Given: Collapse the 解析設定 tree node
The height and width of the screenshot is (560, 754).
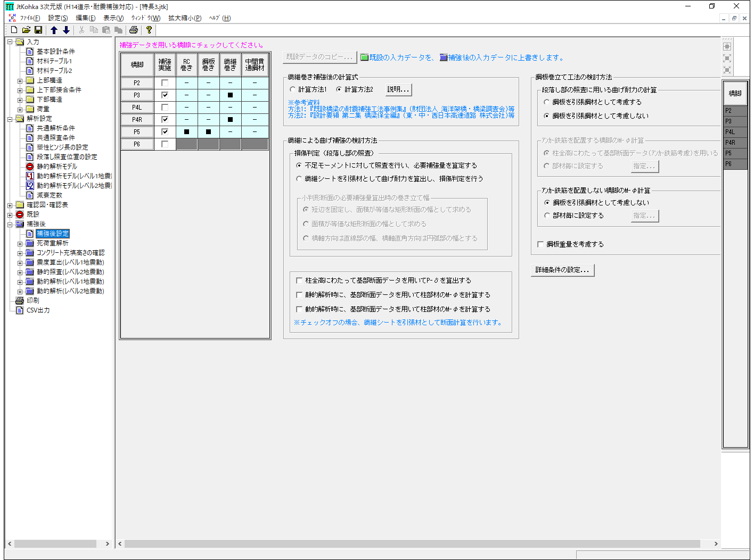Looking at the screenshot, I should point(10,119).
